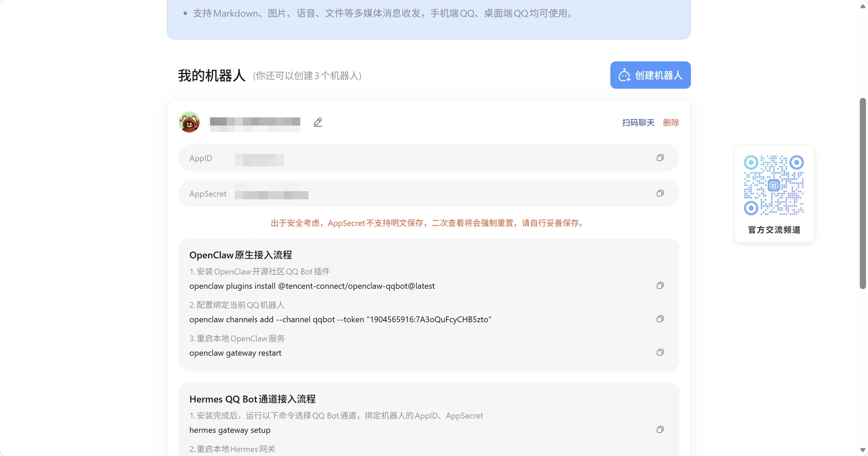Click the 创建机器人 button
The width and height of the screenshot is (868, 456).
click(650, 75)
